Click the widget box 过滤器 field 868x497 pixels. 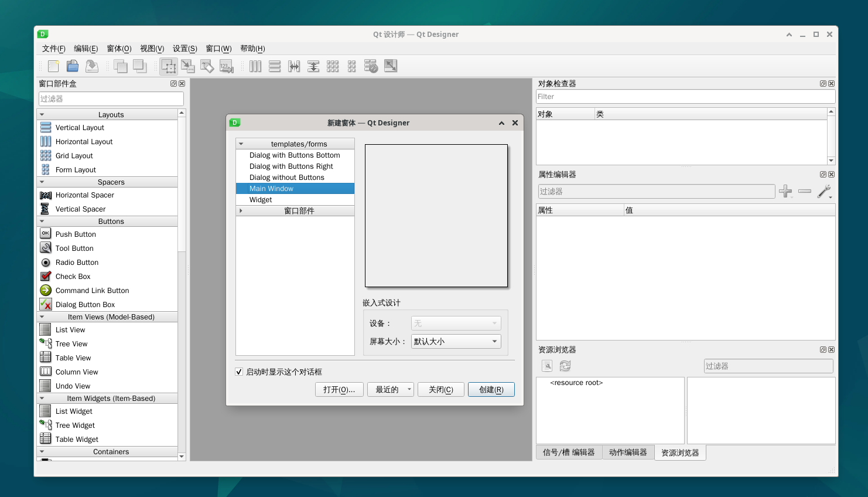coord(111,99)
